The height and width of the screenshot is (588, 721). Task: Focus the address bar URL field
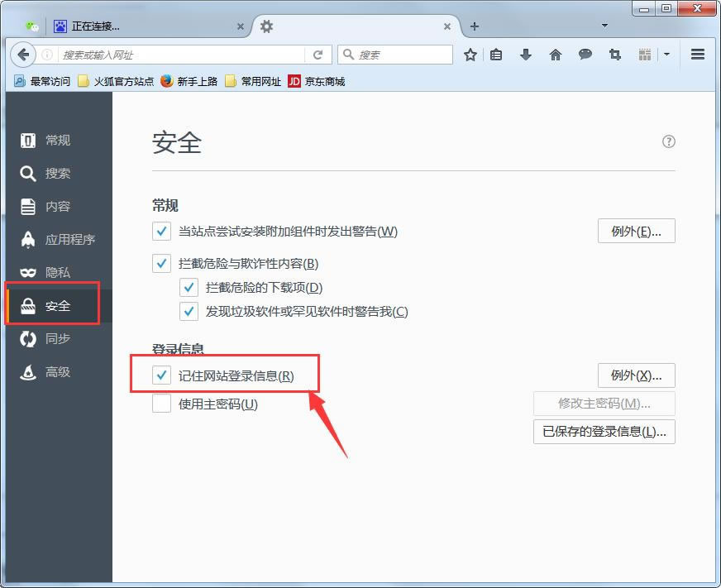(x=182, y=55)
